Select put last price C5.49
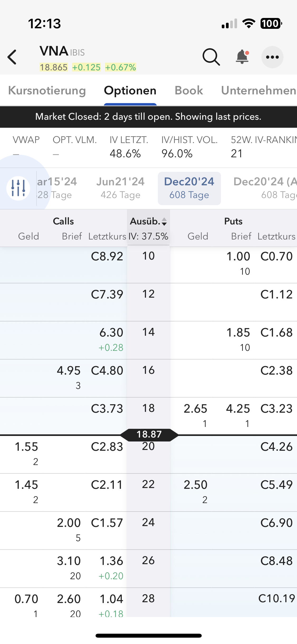This screenshot has height=644, width=297. tap(276, 485)
